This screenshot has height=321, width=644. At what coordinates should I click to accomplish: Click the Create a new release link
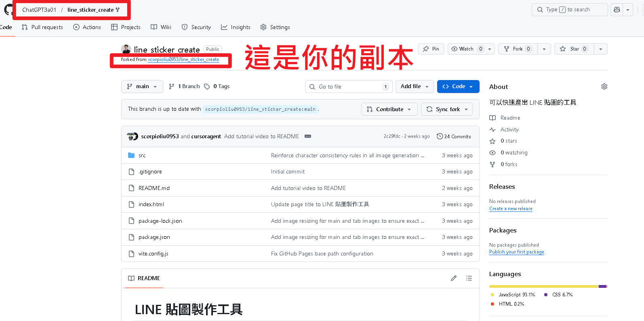[511, 209]
